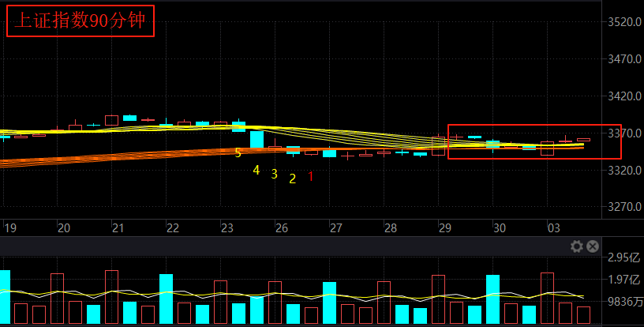The image size is (644, 327).
Task: Select date 22 on the time axis
Action: (173, 228)
